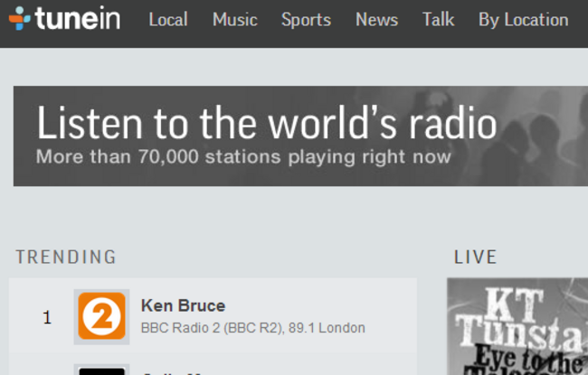Open the By Location menu item
Image resolution: width=588 pixels, height=375 pixels.
click(x=523, y=20)
